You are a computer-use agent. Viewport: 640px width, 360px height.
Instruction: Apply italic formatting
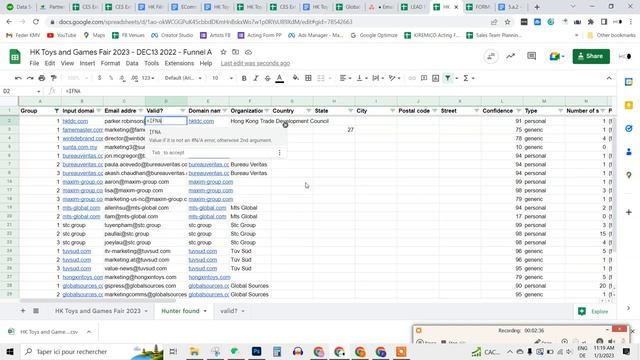(x=256, y=78)
